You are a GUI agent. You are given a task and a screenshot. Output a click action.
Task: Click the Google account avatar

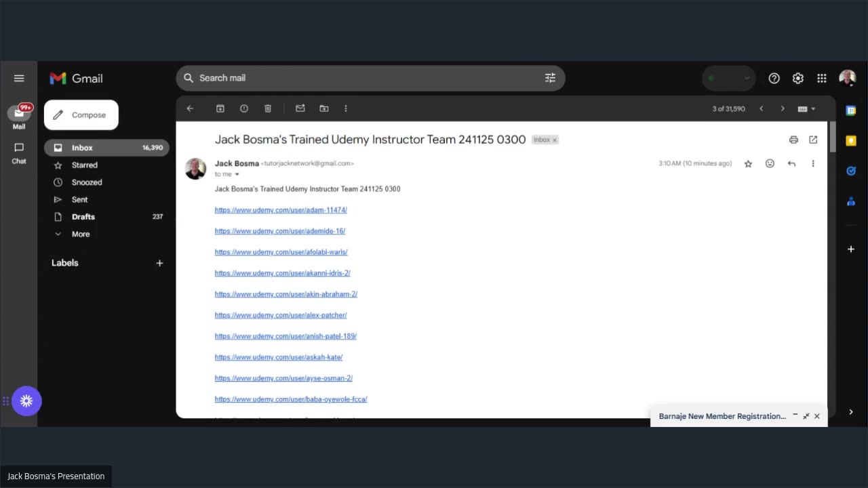coord(848,78)
